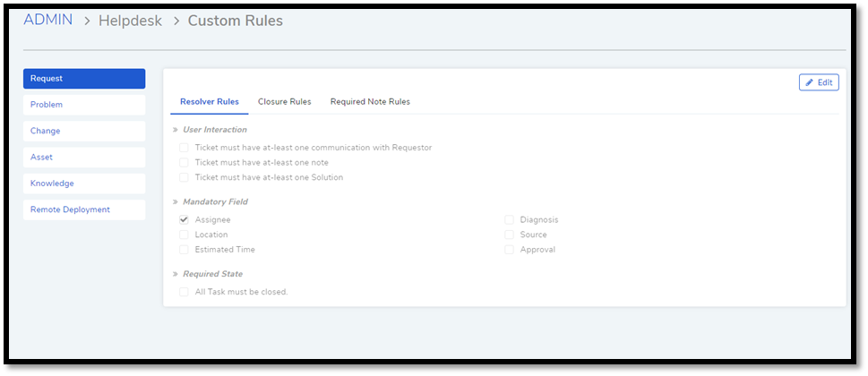This screenshot has height=376, width=868.
Task: Click the Required State double-chevron icon
Action: (175, 274)
